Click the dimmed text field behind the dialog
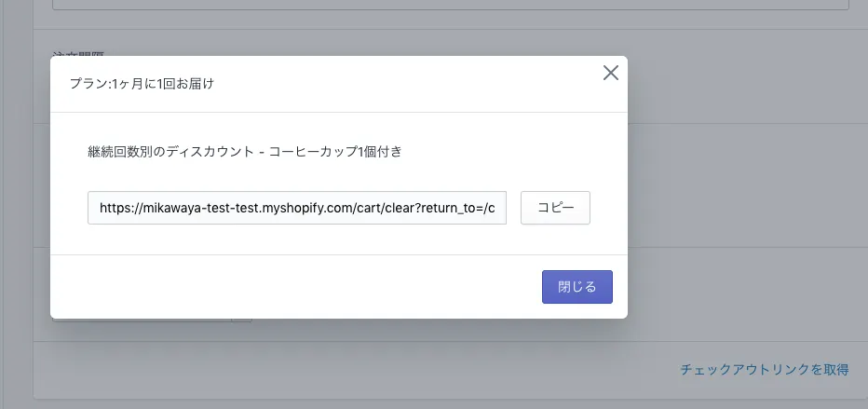Image resolution: width=868 pixels, height=409 pixels. 447,5
